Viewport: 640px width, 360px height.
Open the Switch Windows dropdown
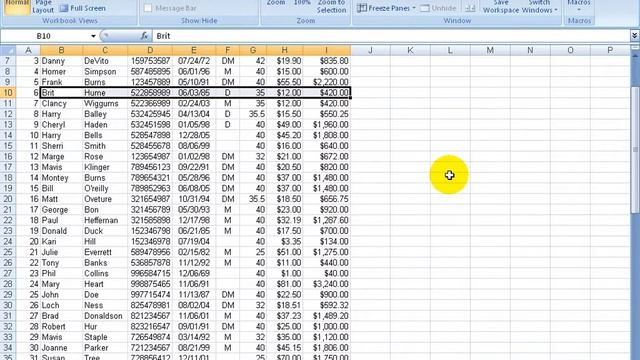[539, 7]
